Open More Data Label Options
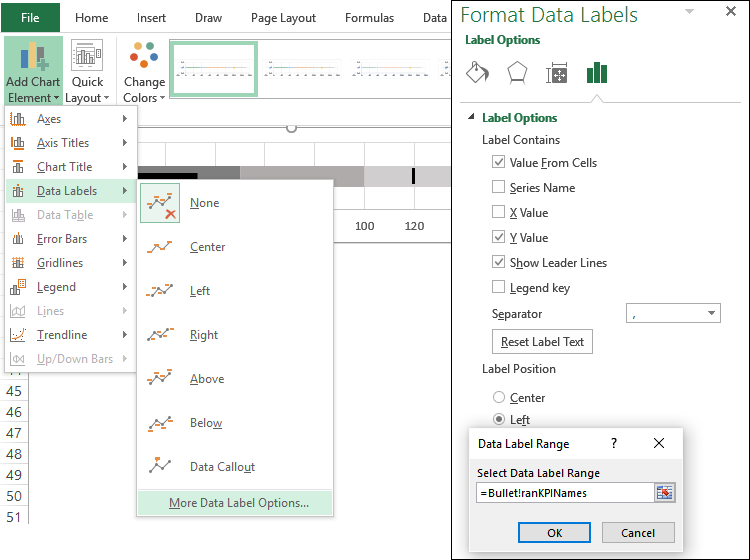 coord(235,503)
